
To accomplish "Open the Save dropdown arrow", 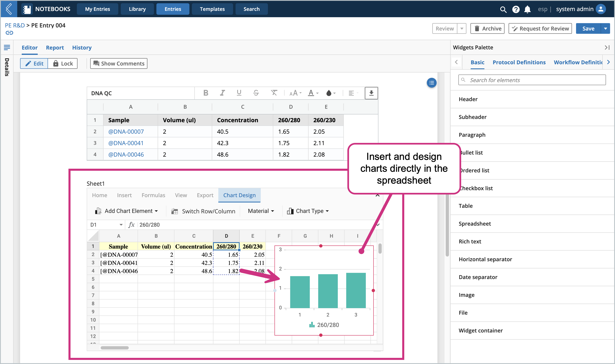I will point(605,28).
